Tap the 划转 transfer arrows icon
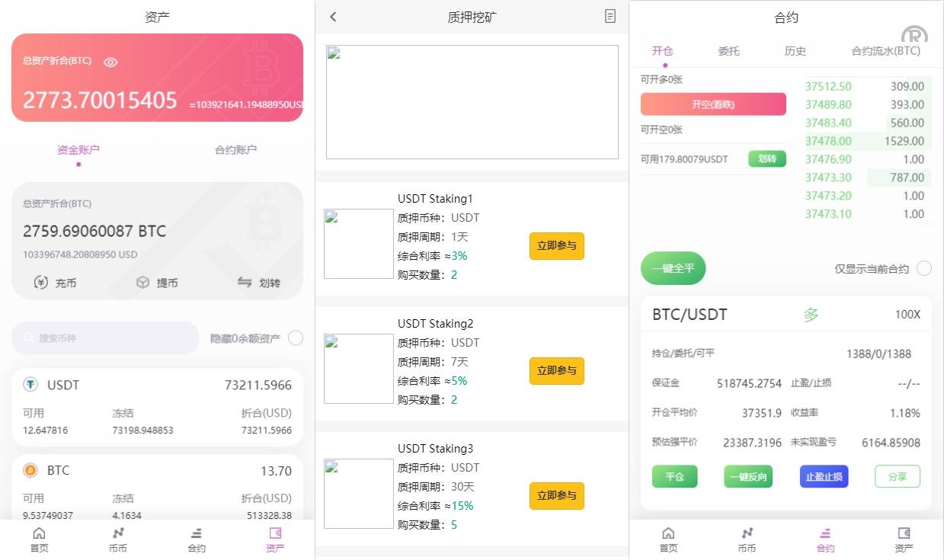The width and height of the screenshot is (944, 560). (x=245, y=283)
